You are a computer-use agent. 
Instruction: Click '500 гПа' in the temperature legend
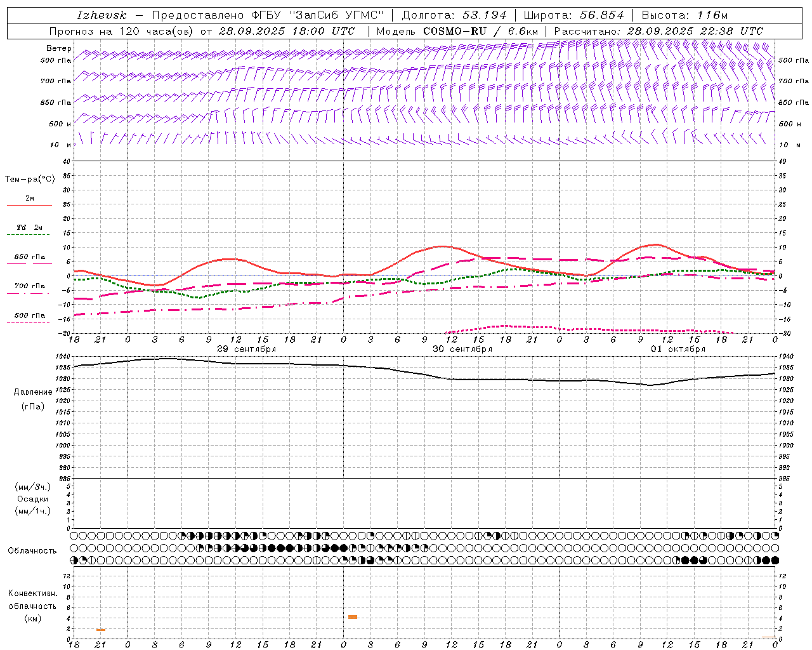[30, 315]
